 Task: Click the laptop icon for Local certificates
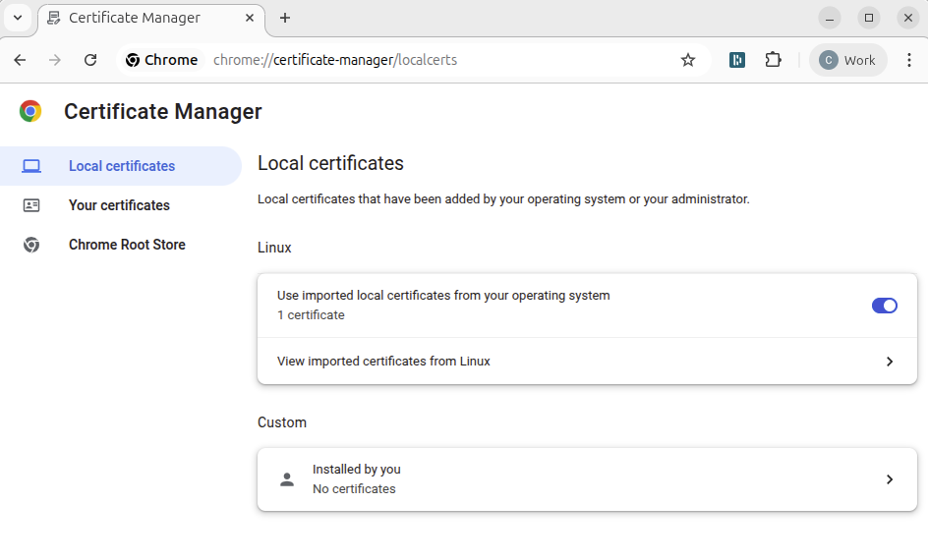pos(31,166)
